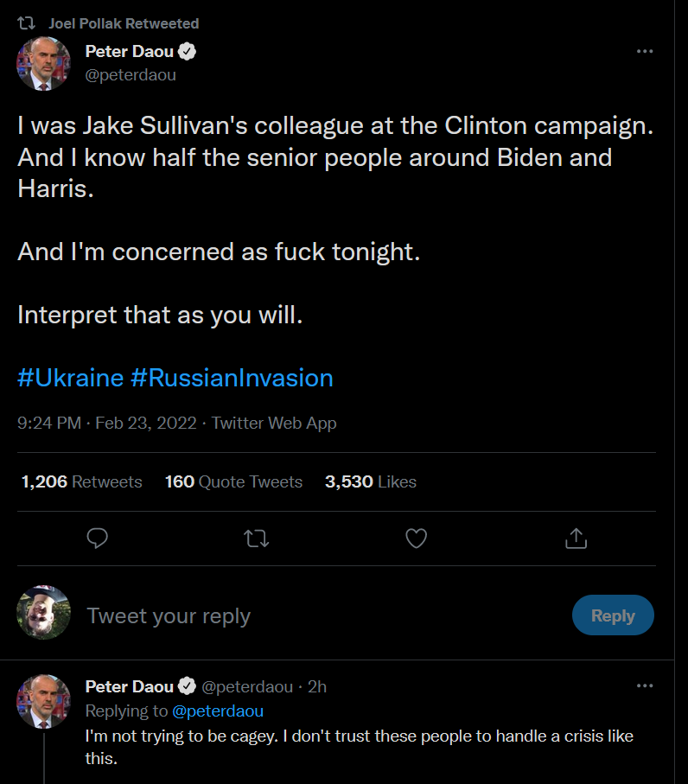
Task: Retweet the tweet using the arrows icon
Action: 257,539
